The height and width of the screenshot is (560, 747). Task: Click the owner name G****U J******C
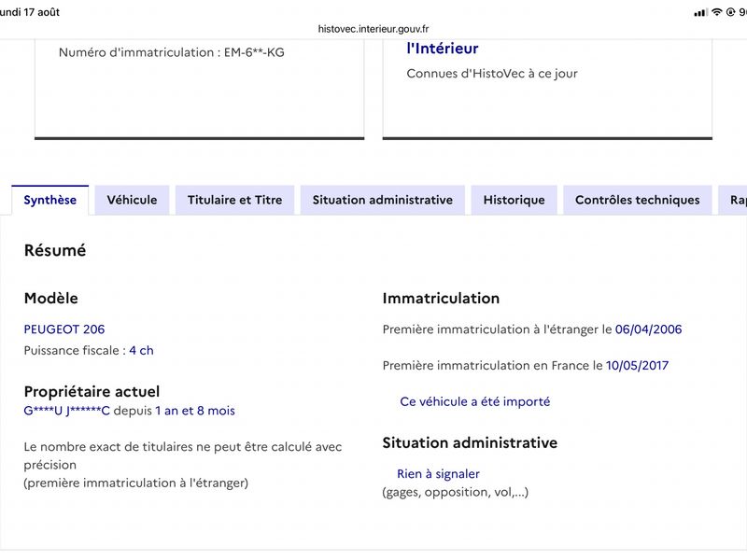(66, 411)
